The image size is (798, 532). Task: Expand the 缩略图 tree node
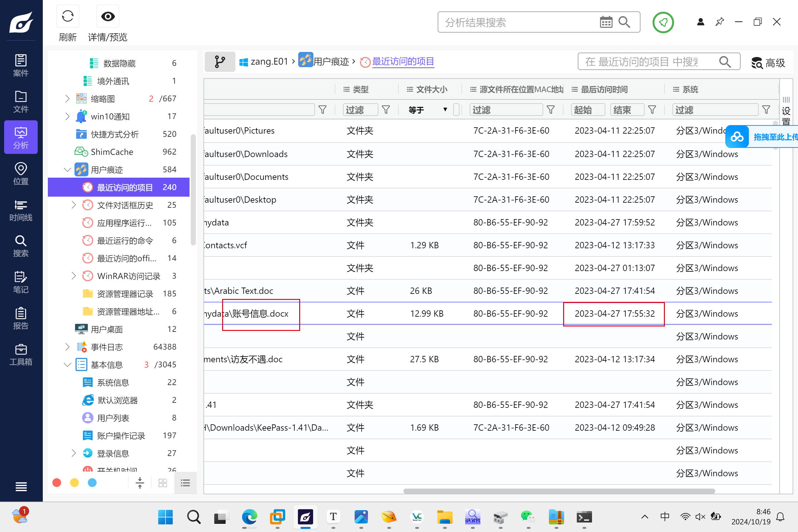click(67, 98)
